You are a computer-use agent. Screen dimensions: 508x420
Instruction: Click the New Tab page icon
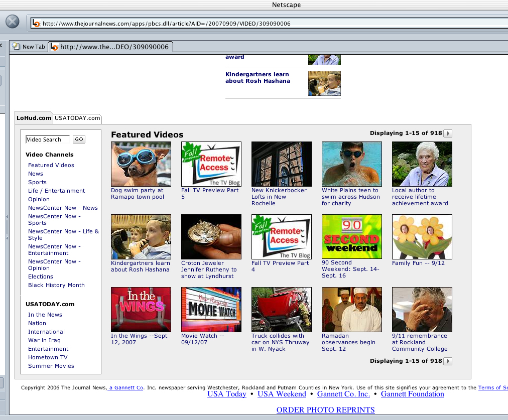tap(16, 46)
